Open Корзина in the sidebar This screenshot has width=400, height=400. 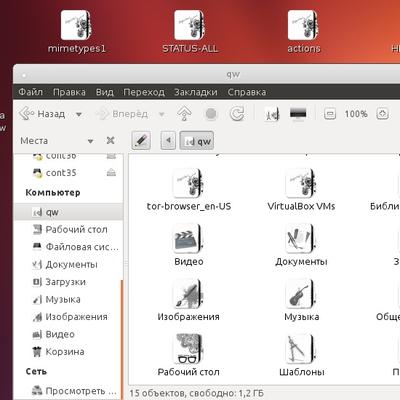[x=68, y=352]
